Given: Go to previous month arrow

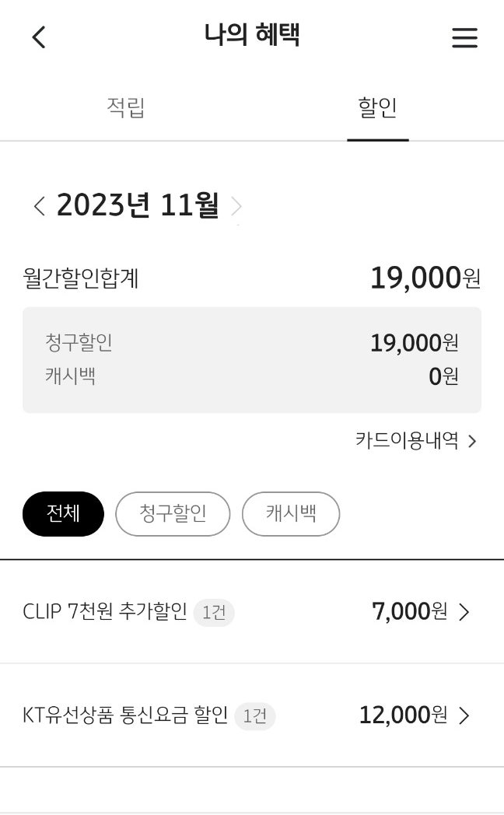Looking at the screenshot, I should (x=39, y=206).
